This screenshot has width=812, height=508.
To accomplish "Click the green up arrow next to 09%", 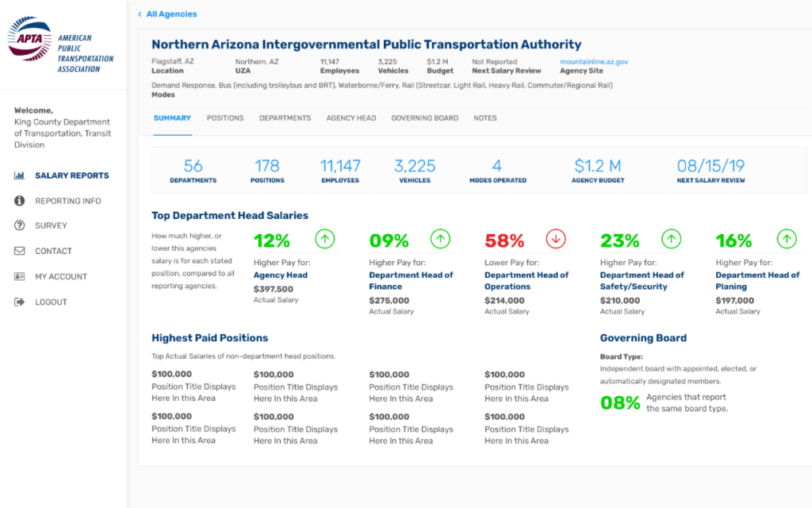I will coord(440,239).
